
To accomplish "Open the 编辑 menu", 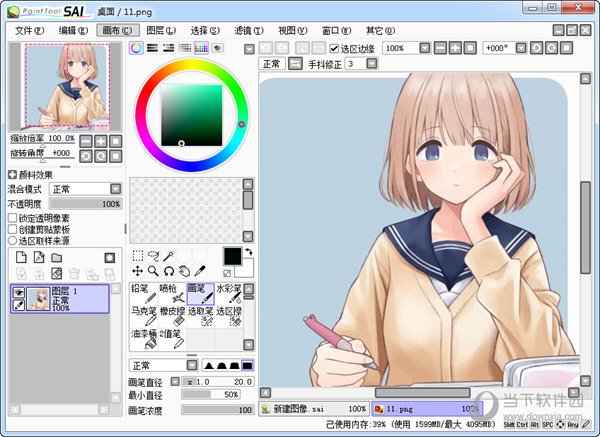I will (73, 30).
